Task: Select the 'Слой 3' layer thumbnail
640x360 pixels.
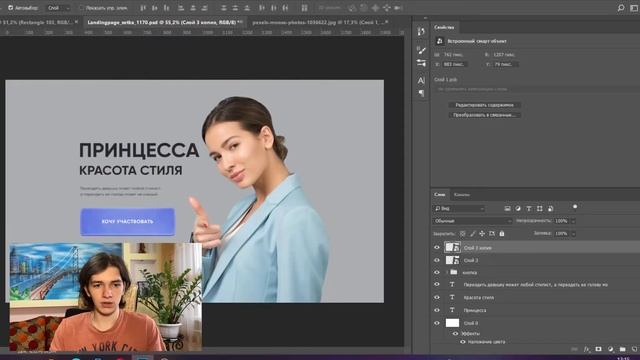Action: (x=452, y=260)
